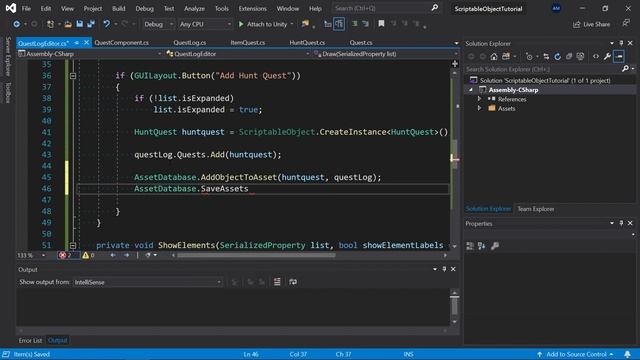640x360 pixels.
Task: Click the Collapse All icon in Solution Explorer
Action: pos(569,56)
